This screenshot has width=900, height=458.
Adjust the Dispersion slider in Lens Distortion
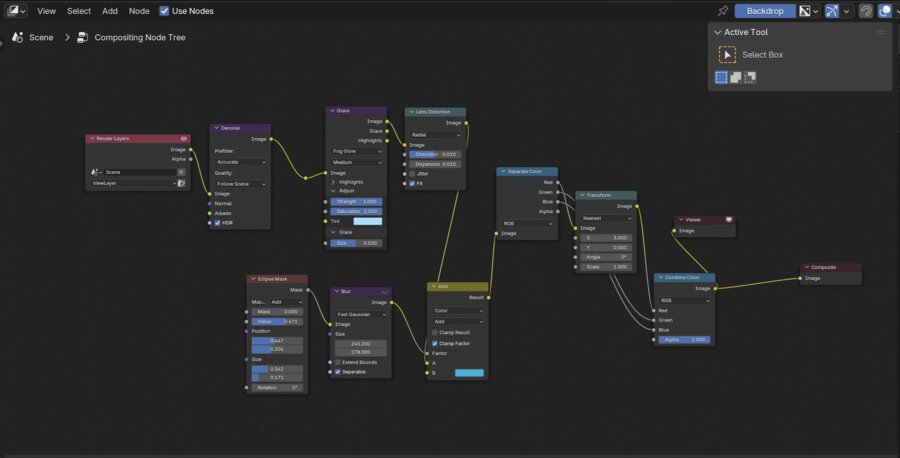(x=435, y=164)
